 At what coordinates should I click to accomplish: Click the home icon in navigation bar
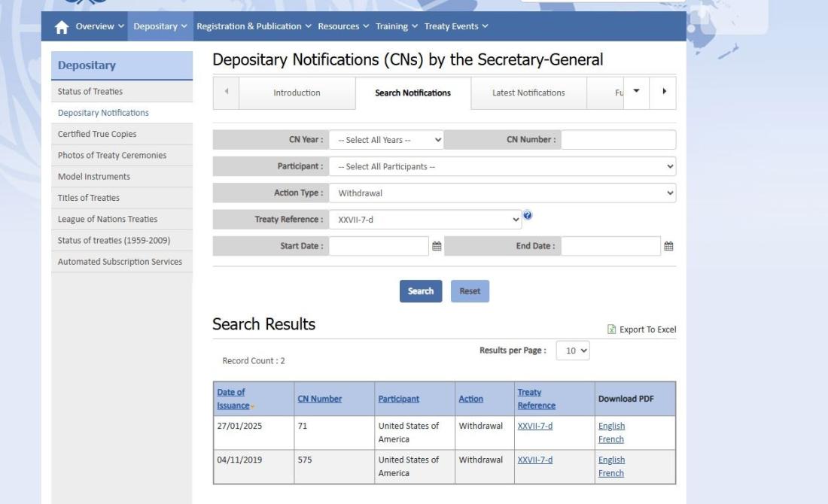click(62, 26)
